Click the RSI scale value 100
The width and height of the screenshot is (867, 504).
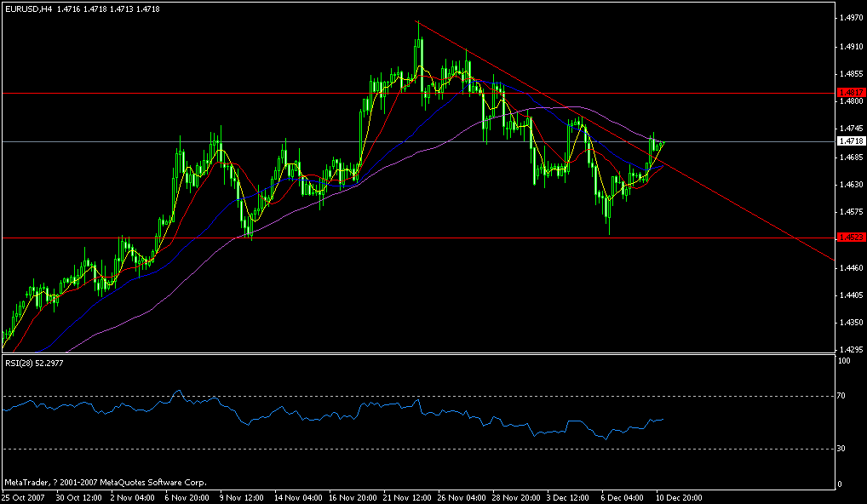[844, 361]
